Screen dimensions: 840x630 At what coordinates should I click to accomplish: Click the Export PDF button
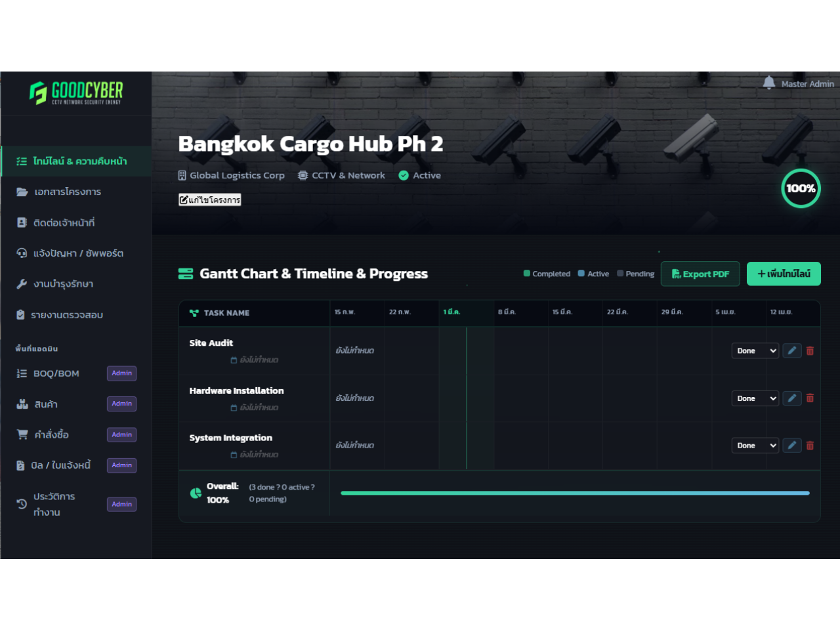[x=700, y=274]
